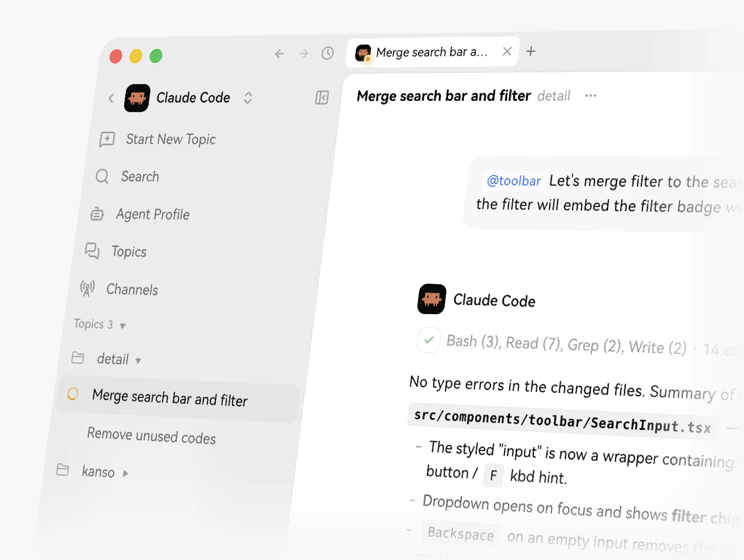The height and width of the screenshot is (560, 744).
Task: Click the green checkmark tool-call status
Action: pos(429,340)
